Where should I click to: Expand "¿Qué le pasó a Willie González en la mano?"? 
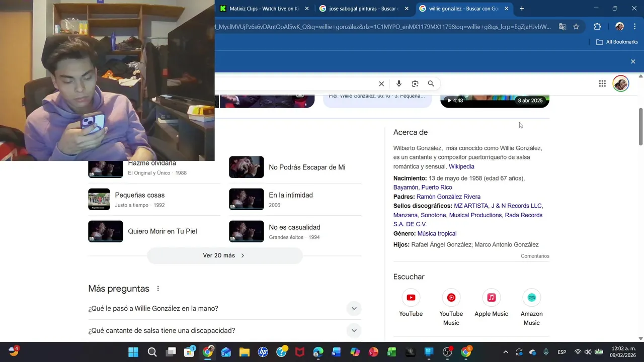coord(225,309)
